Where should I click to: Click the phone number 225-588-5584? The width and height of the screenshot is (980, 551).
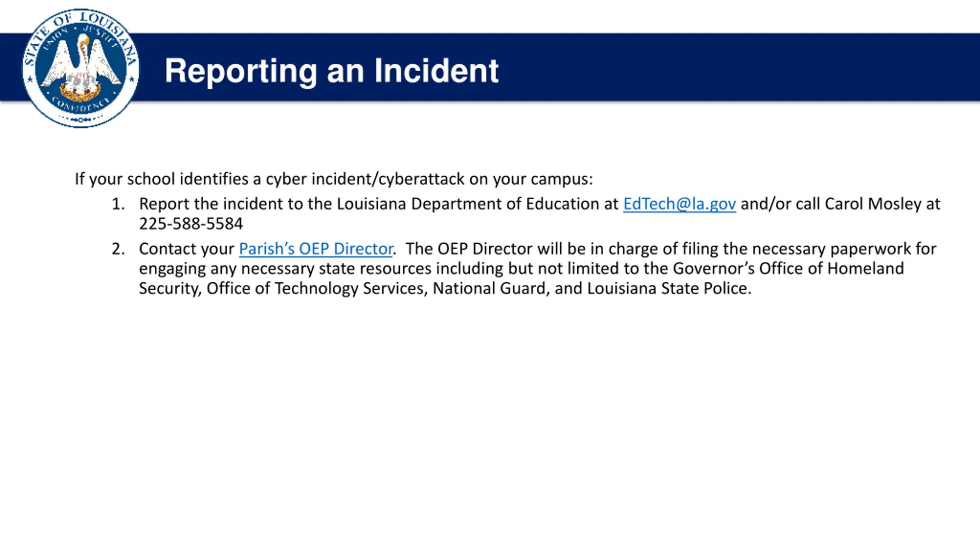(191, 224)
